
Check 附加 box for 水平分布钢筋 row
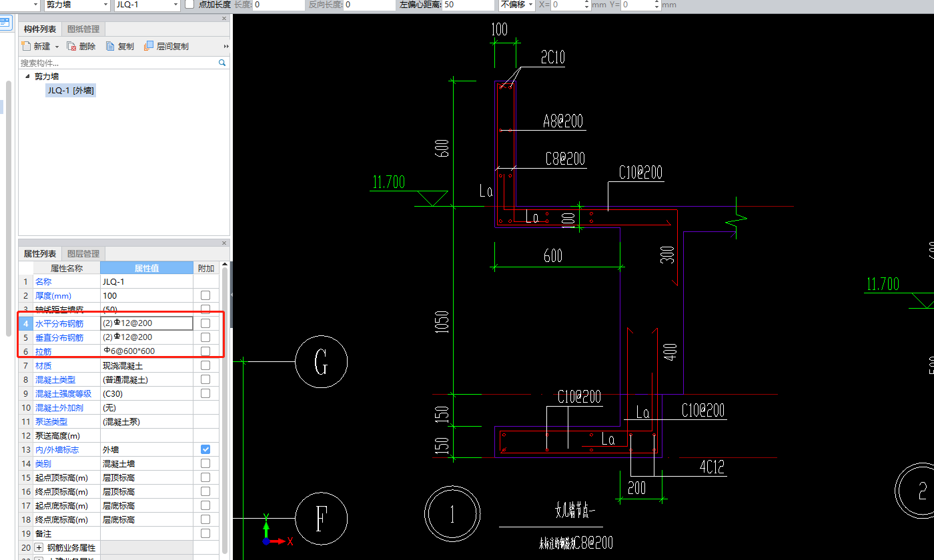point(205,323)
